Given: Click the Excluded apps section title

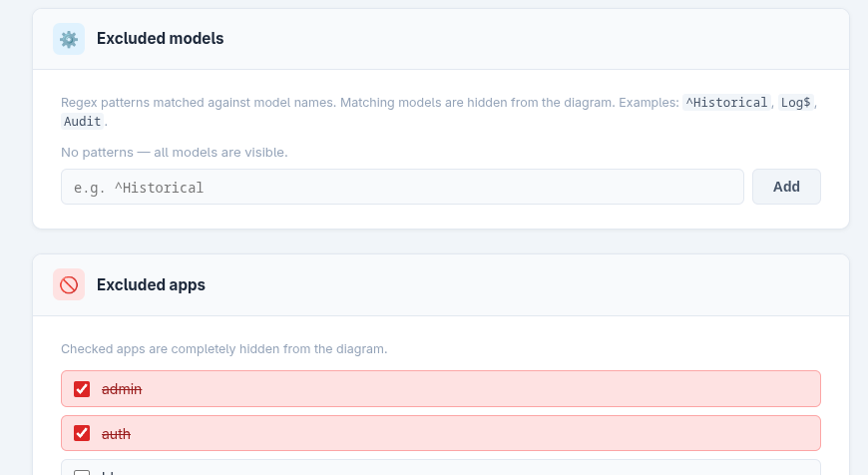Looking at the screenshot, I should (151, 285).
